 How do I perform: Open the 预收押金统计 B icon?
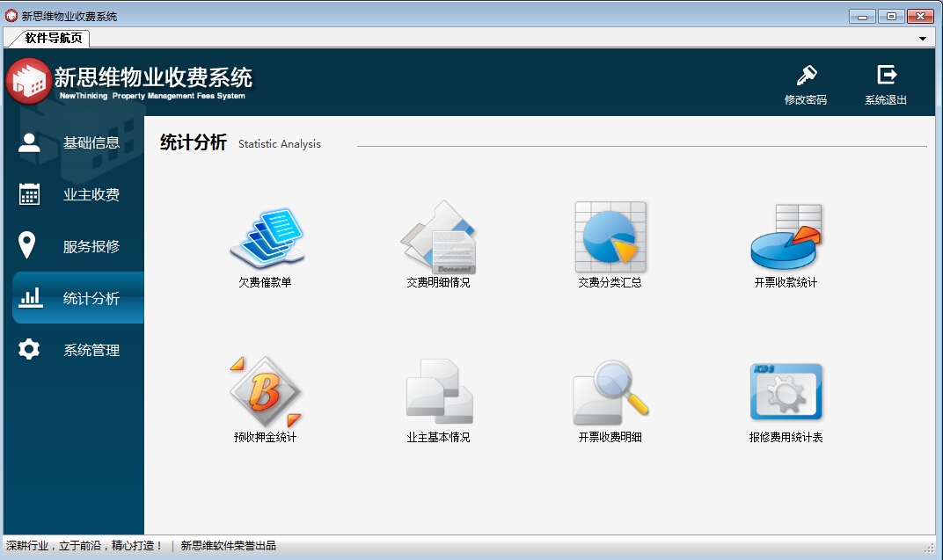pos(266,392)
